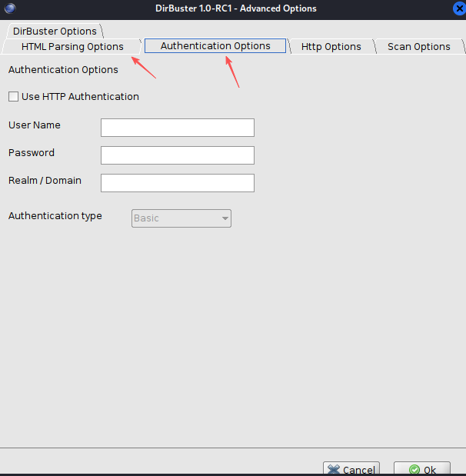The height and width of the screenshot is (476, 466).
Task: Confirm settings with the Ok button
Action: click(x=422, y=469)
